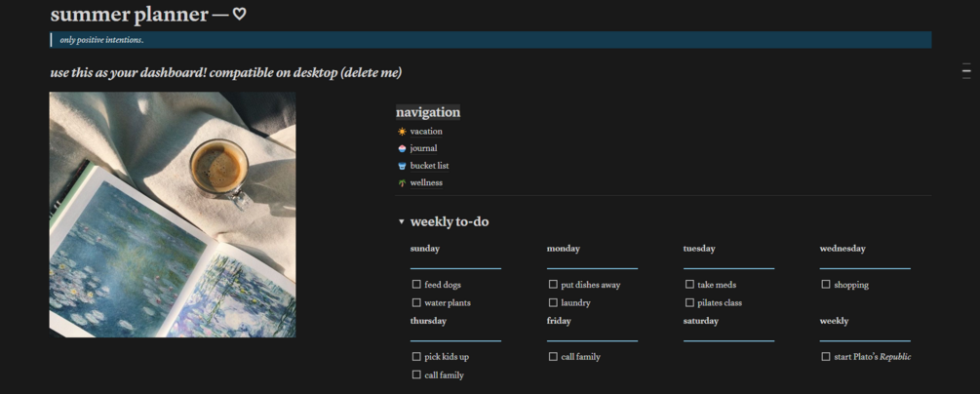
Task: Click the shopping task text
Action: coord(851,285)
